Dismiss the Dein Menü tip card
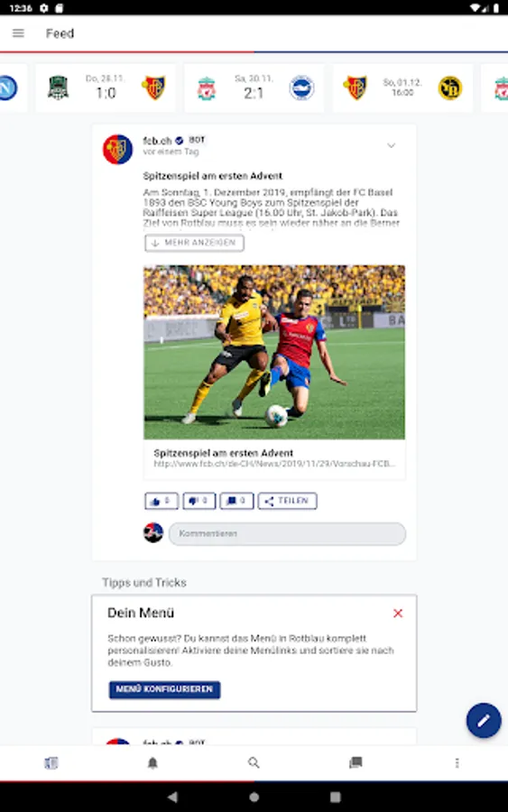The height and width of the screenshot is (812, 508). [398, 614]
